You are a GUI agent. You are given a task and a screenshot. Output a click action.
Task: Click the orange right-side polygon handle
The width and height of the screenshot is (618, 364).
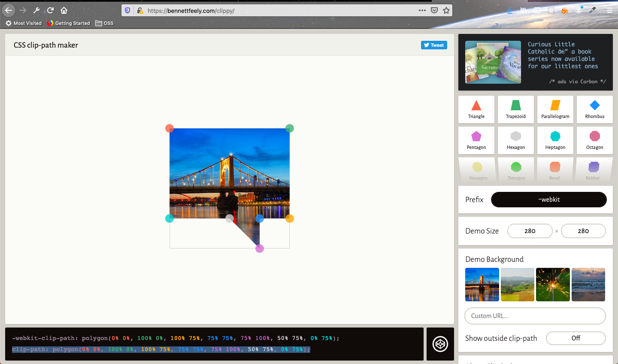coord(290,218)
